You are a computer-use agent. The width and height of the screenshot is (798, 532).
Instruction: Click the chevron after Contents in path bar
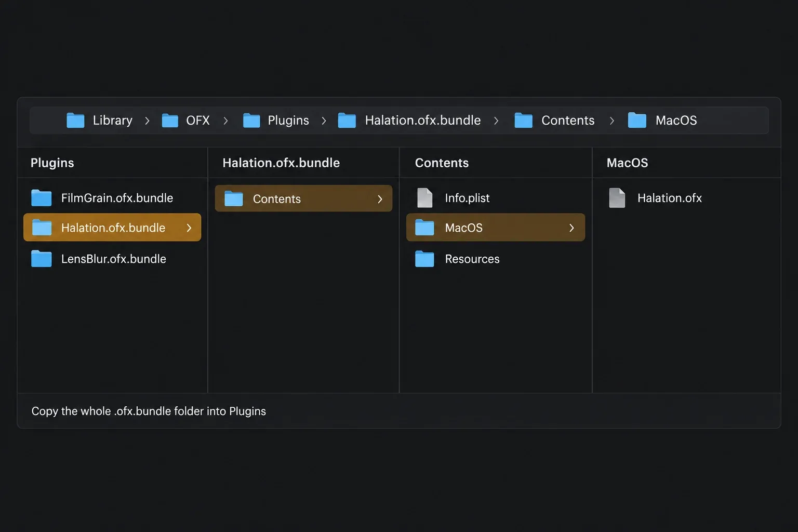click(x=612, y=121)
